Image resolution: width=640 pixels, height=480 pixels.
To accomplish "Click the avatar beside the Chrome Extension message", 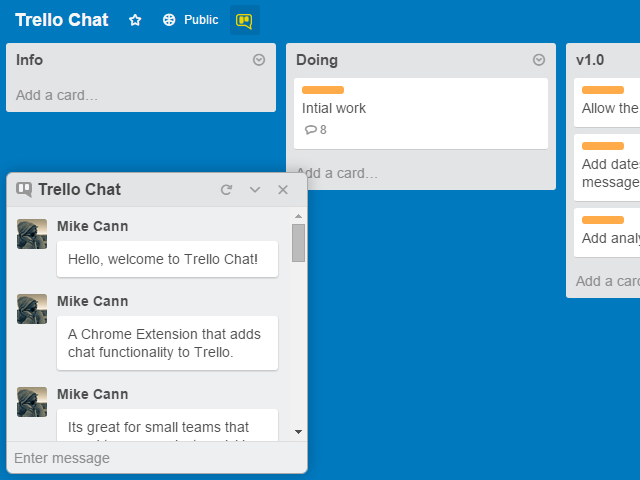I will coord(32,309).
